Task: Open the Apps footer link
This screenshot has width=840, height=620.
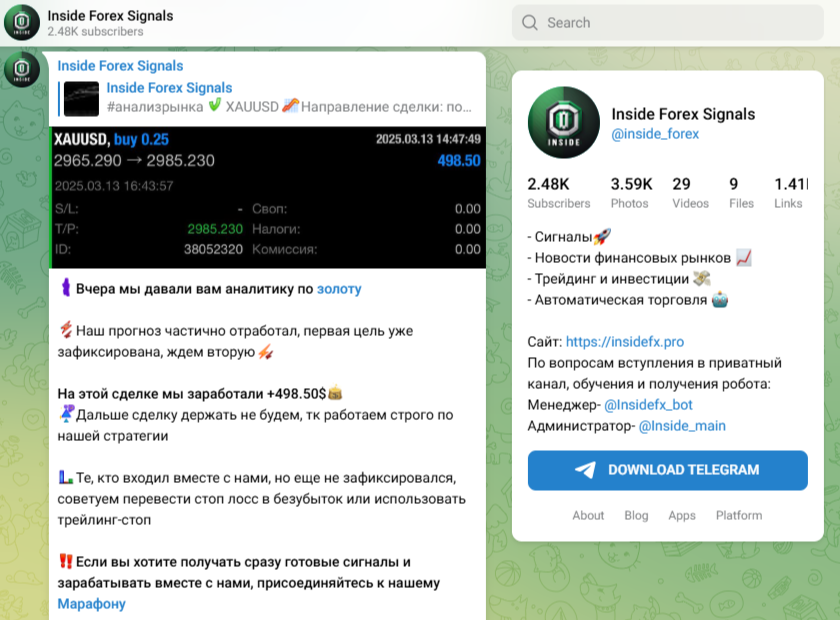Action: click(682, 516)
